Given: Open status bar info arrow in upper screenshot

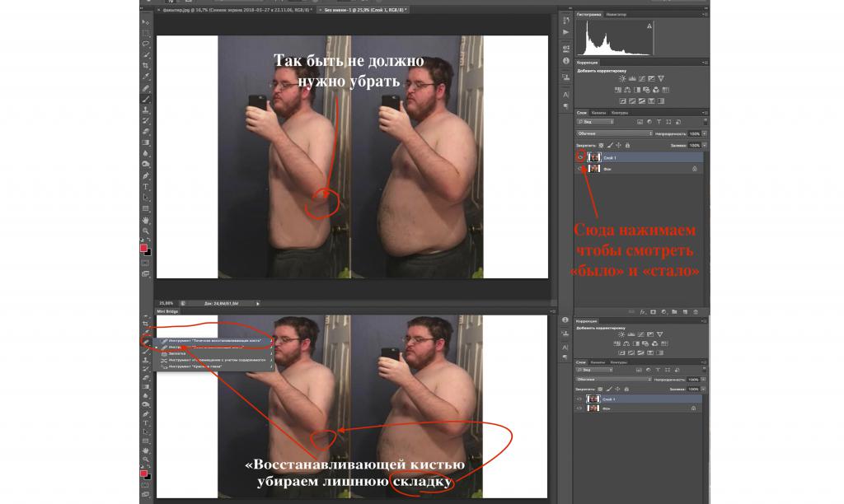Looking at the screenshot, I should click(x=258, y=303).
